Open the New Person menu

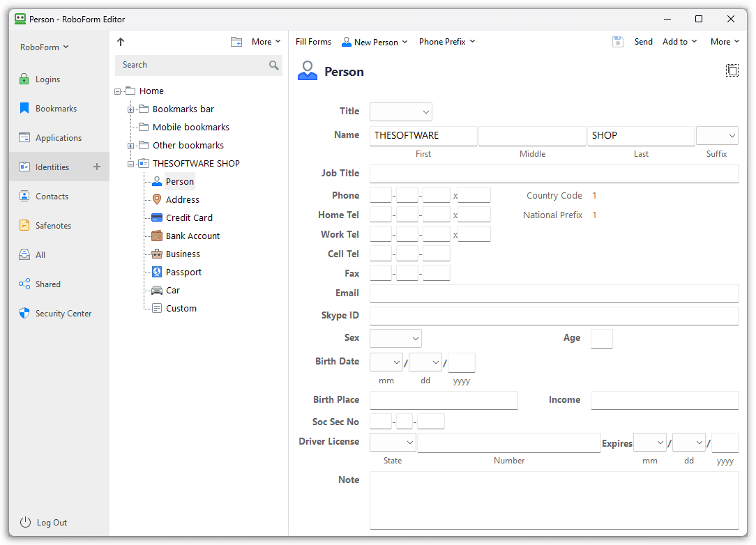pyautogui.click(x=375, y=42)
